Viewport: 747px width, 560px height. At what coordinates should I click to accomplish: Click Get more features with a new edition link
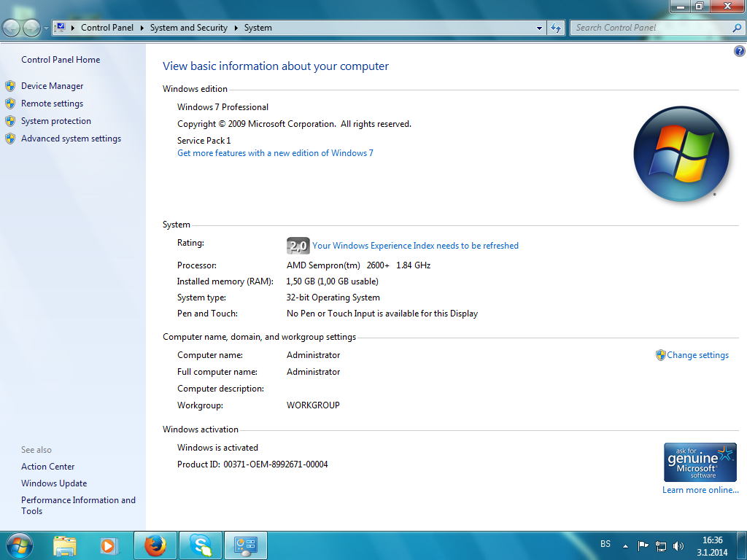275,153
